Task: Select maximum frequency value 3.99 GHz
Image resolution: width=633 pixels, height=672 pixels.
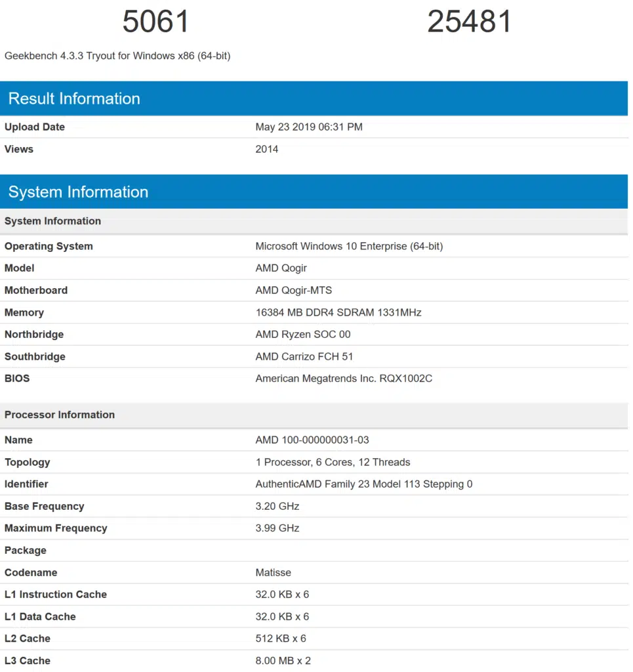Action: pos(277,528)
